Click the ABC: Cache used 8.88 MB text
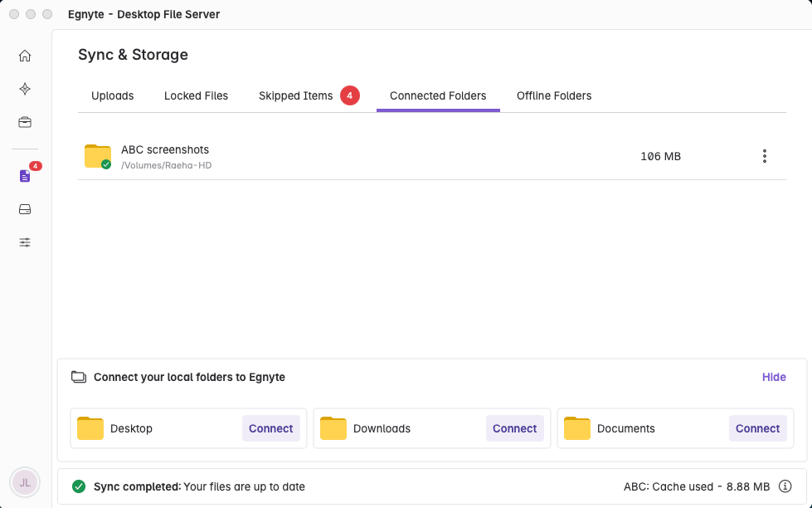Viewport: 812px width, 508px height. pos(697,486)
